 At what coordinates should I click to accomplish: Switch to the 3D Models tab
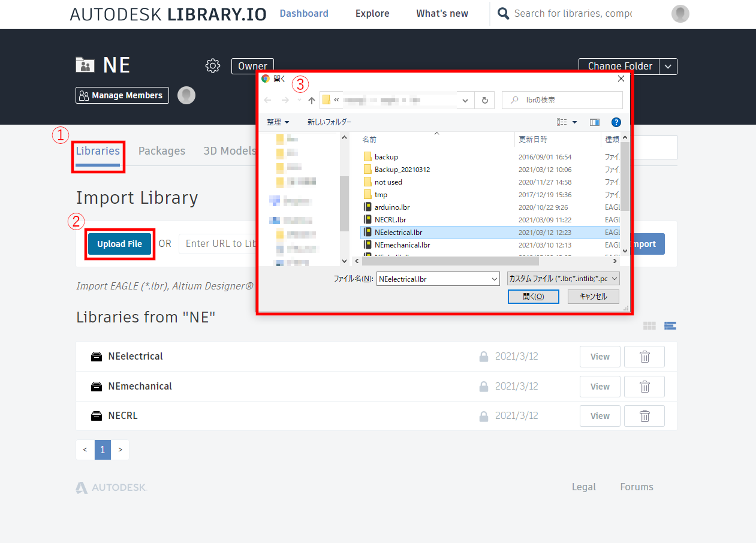point(230,151)
